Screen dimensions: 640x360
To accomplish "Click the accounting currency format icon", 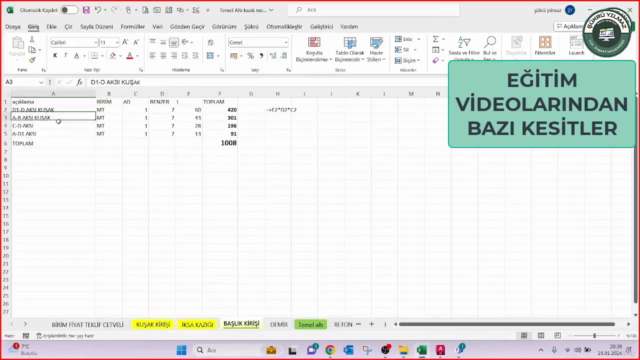I will (234, 56).
